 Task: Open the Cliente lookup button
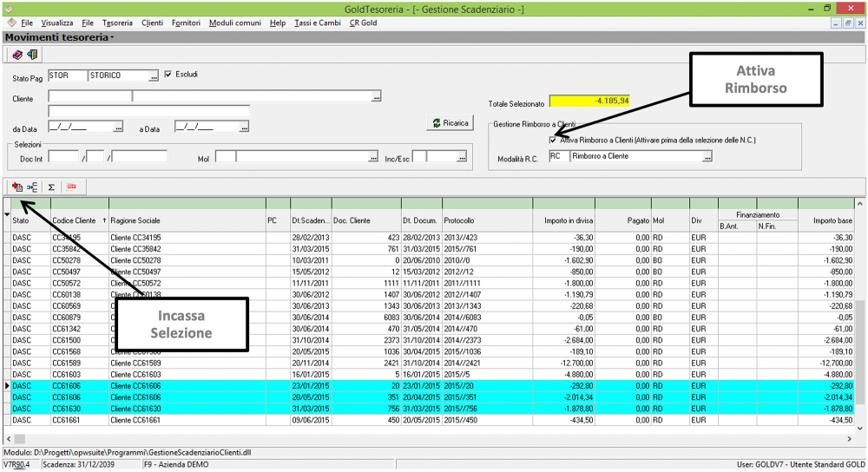377,98
